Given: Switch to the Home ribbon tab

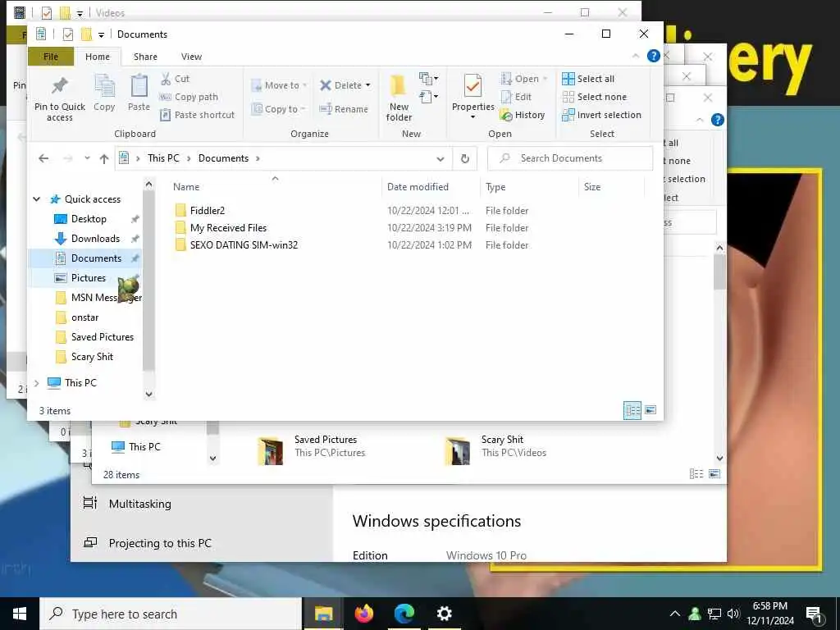Looking at the screenshot, I should coord(98,57).
